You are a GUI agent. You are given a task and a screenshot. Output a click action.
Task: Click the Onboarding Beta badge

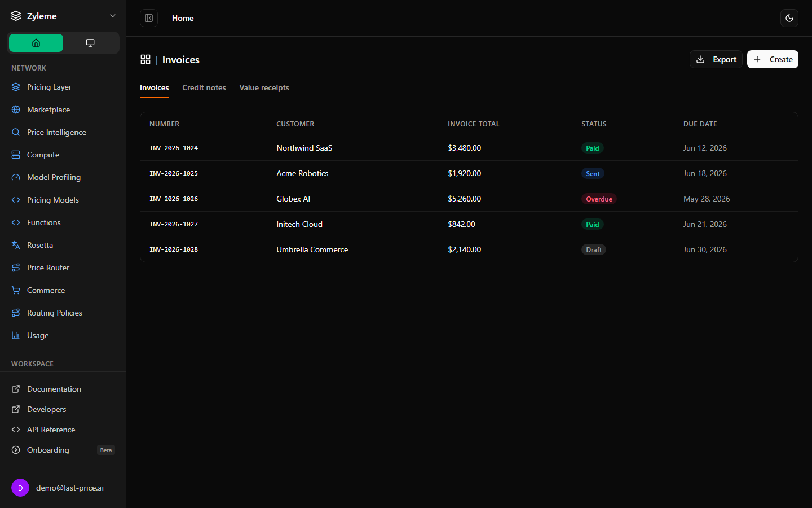pyautogui.click(x=106, y=450)
